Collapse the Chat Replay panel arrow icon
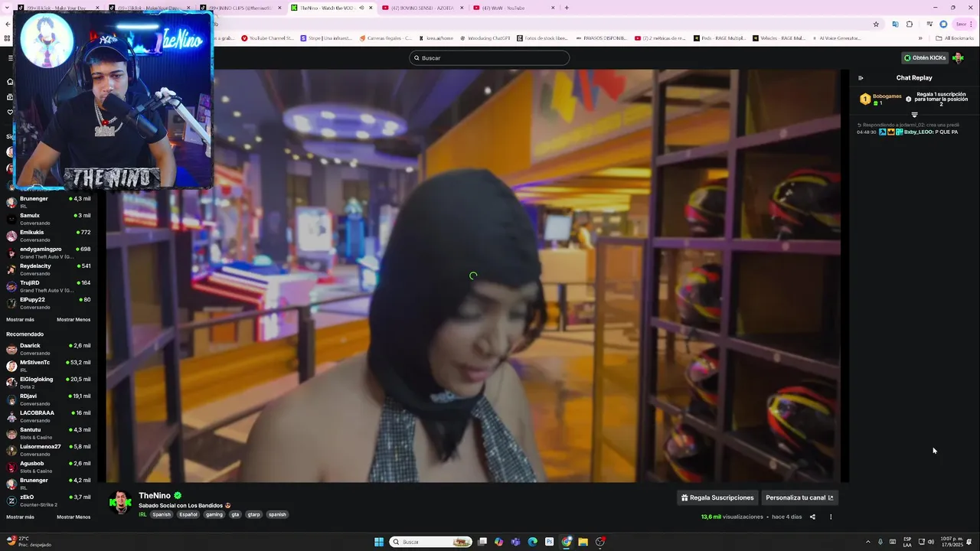 pos(861,78)
